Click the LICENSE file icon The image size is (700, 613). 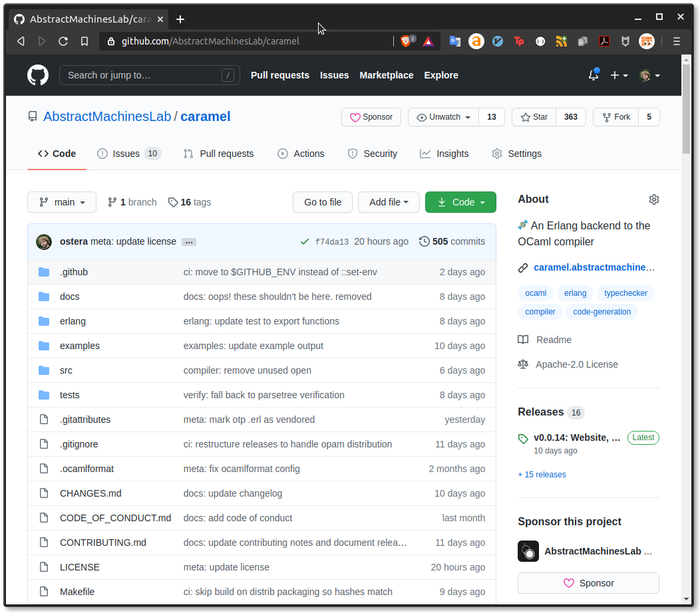click(44, 567)
